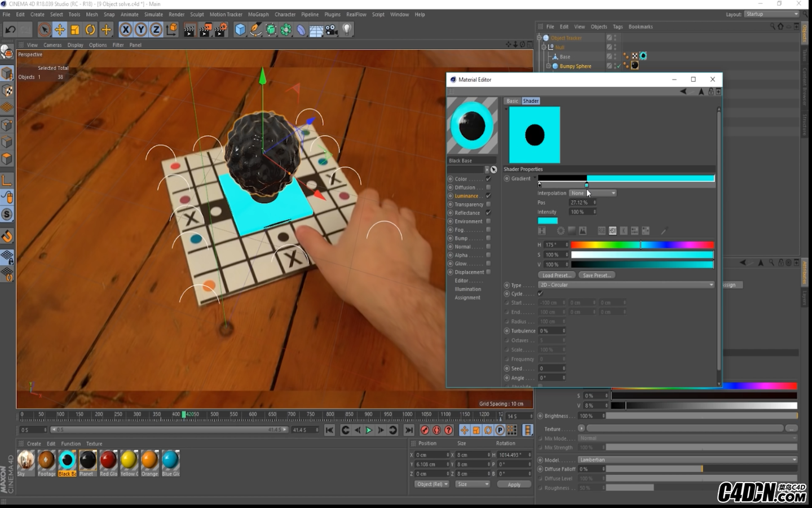Image resolution: width=812 pixels, height=508 pixels.
Task: Click the cyan gradient knot color swatch
Action: (x=548, y=221)
